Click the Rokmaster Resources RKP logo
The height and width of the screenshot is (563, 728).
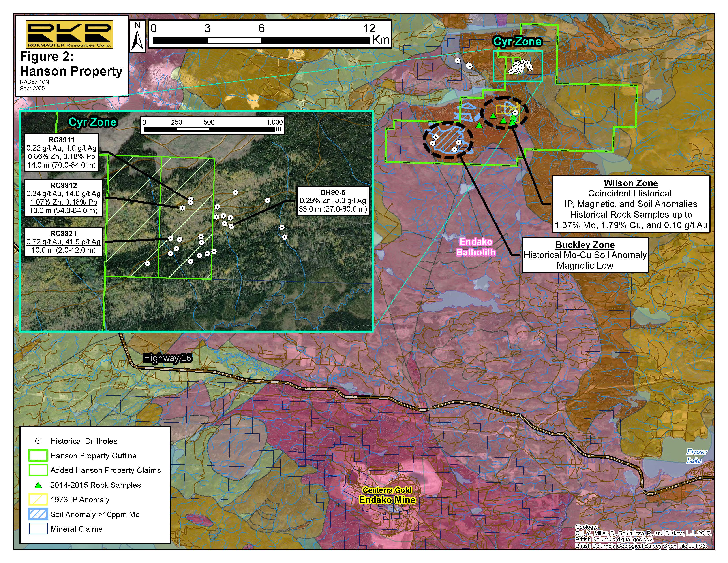pyautogui.click(x=70, y=34)
